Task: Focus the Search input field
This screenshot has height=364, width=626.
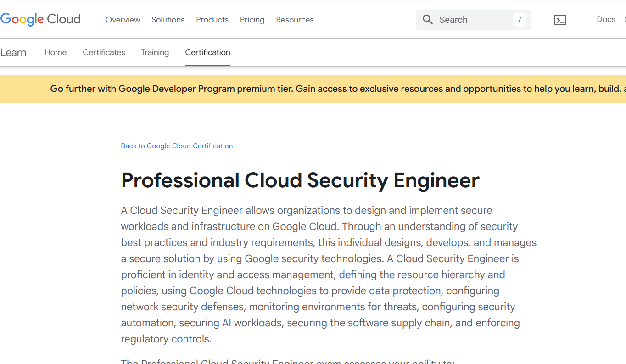Action: [474, 20]
